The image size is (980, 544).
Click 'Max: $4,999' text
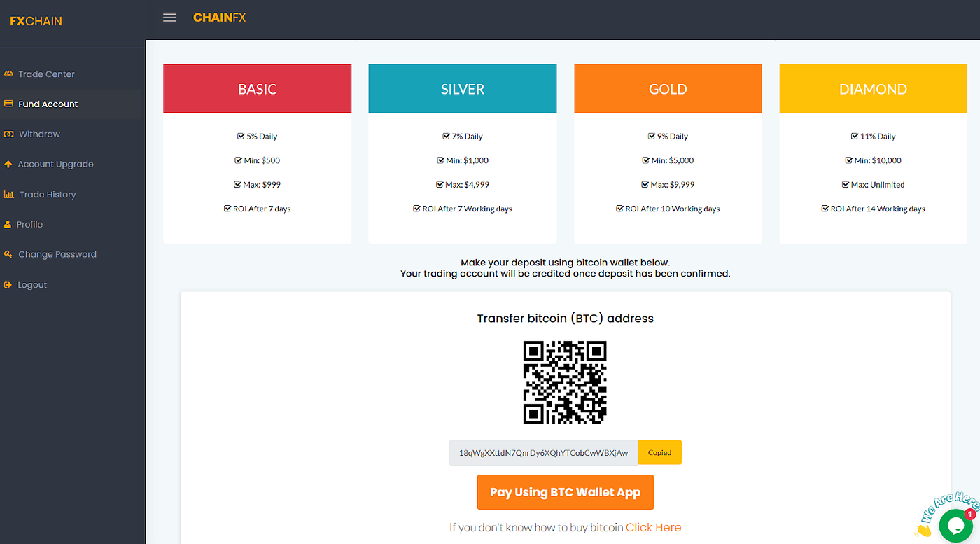point(468,184)
